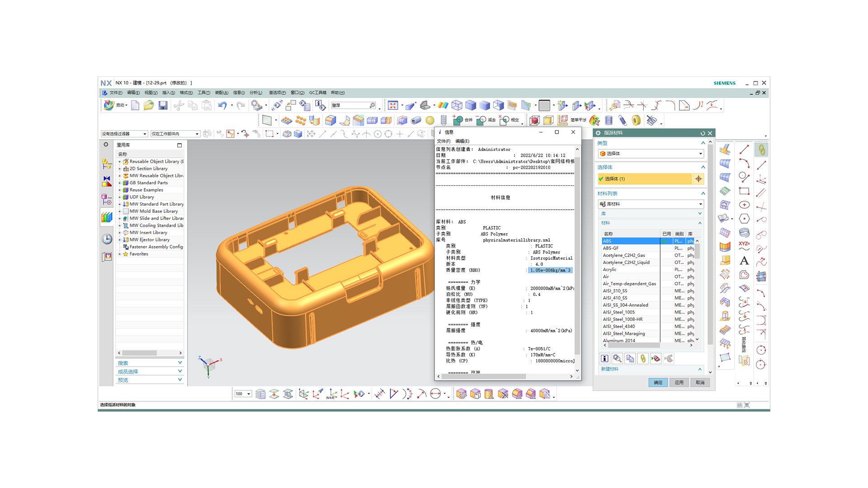Open the 分析(L) menu
Viewport: 868px width, 488px height.
[x=255, y=93]
